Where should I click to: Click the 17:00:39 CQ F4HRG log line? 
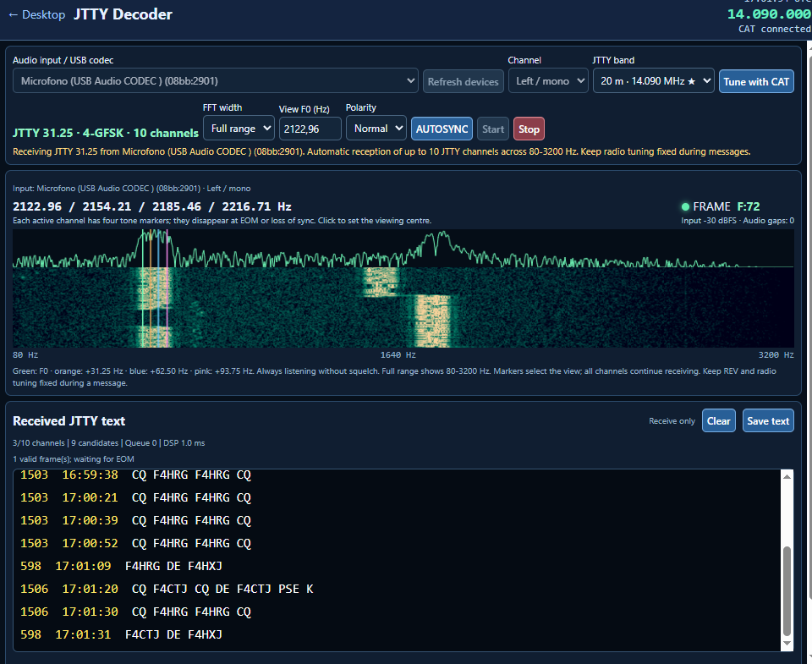[135, 520]
